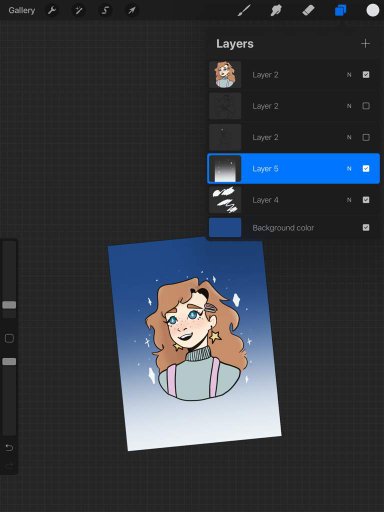Toggle Background color visibility checkbox
The height and width of the screenshot is (512, 384).
(x=366, y=228)
